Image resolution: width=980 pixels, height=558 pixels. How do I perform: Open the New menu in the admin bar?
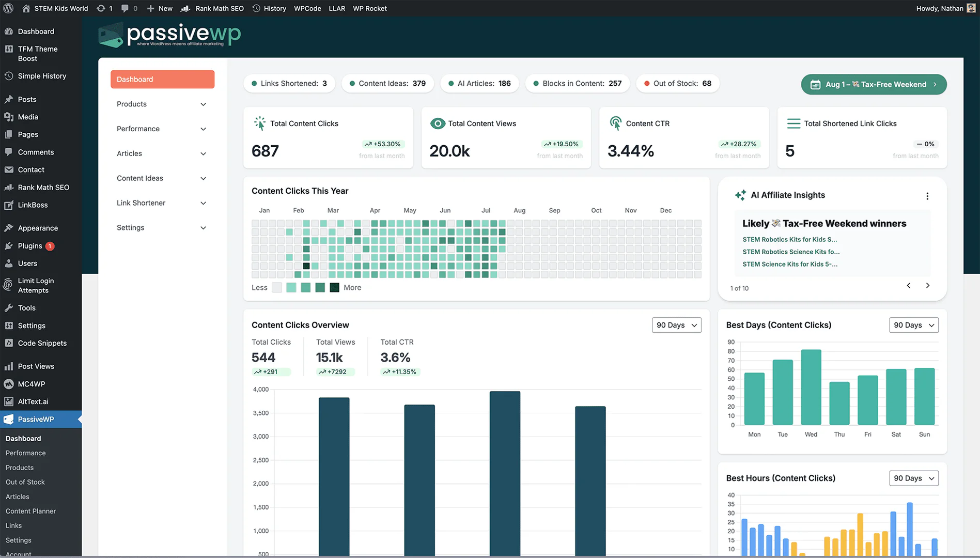point(160,8)
